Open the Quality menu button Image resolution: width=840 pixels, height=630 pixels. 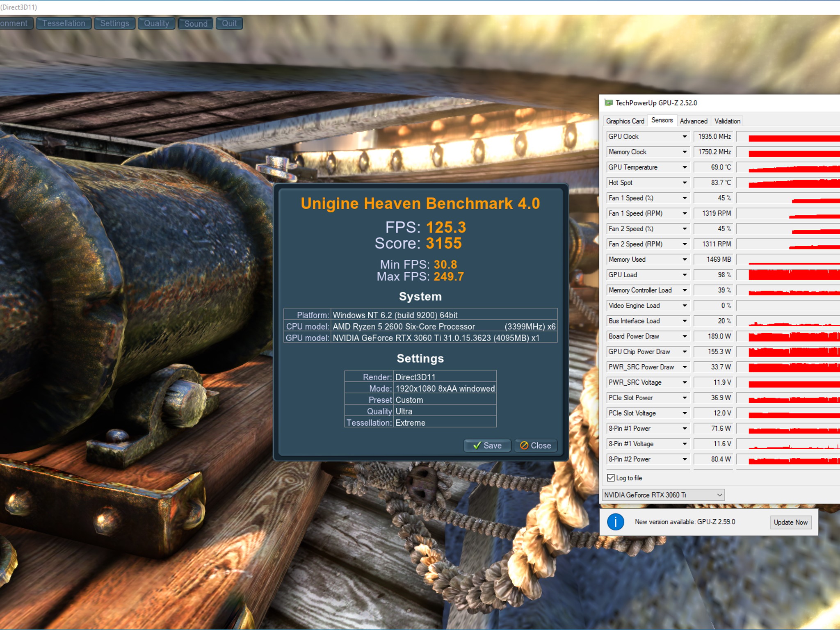pos(156,23)
